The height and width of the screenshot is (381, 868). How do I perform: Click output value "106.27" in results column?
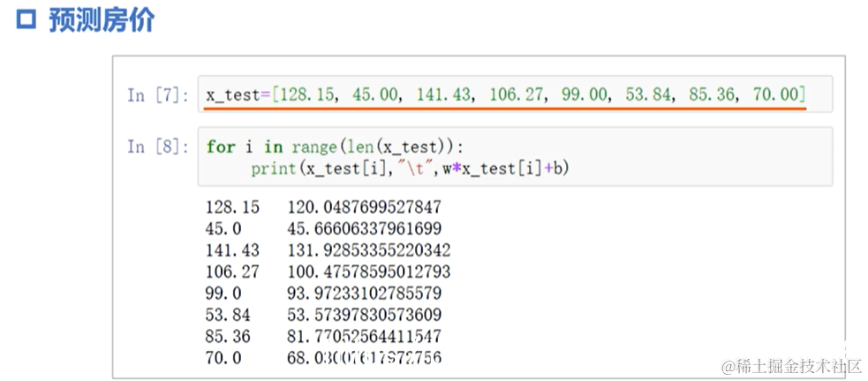tap(232, 271)
